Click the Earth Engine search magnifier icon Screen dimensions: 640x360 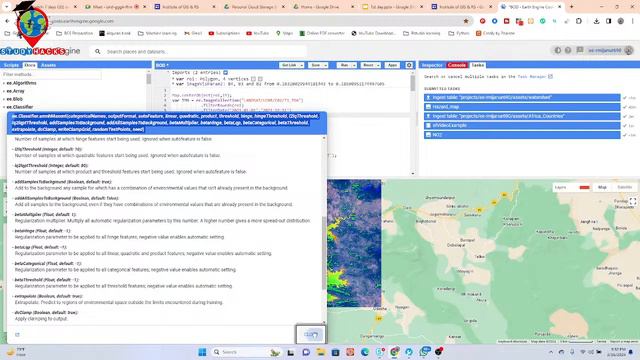click(98, 51)
